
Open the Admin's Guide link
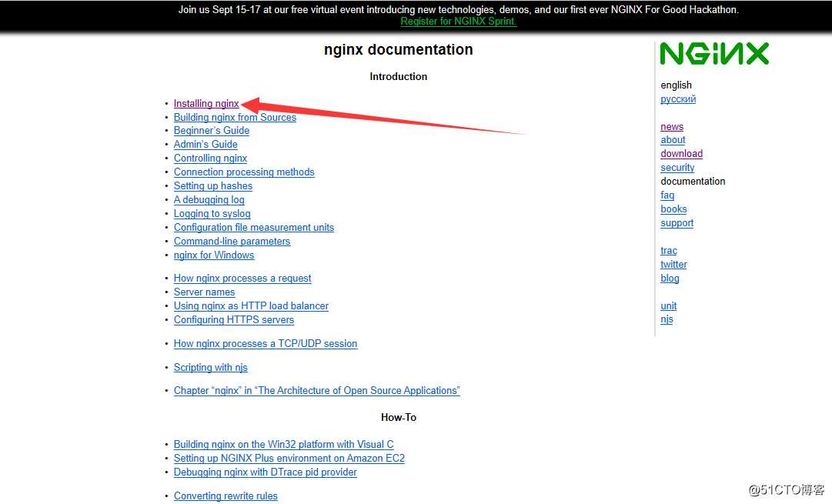pos(205,145)
